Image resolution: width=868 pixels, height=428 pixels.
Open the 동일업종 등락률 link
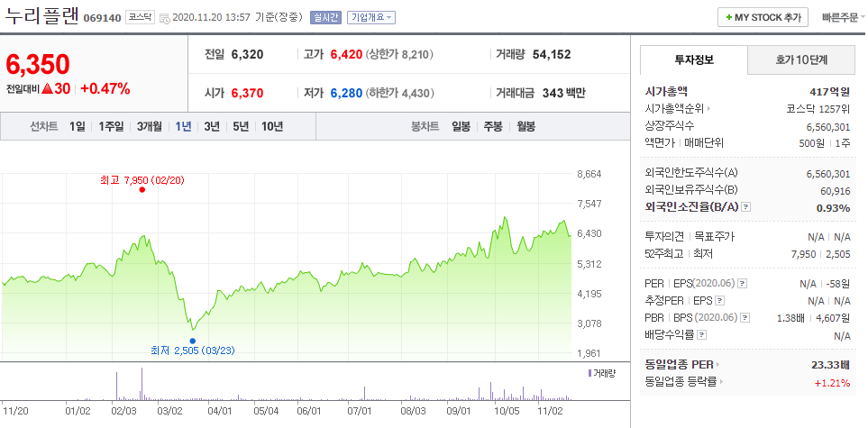coord(681,382)
